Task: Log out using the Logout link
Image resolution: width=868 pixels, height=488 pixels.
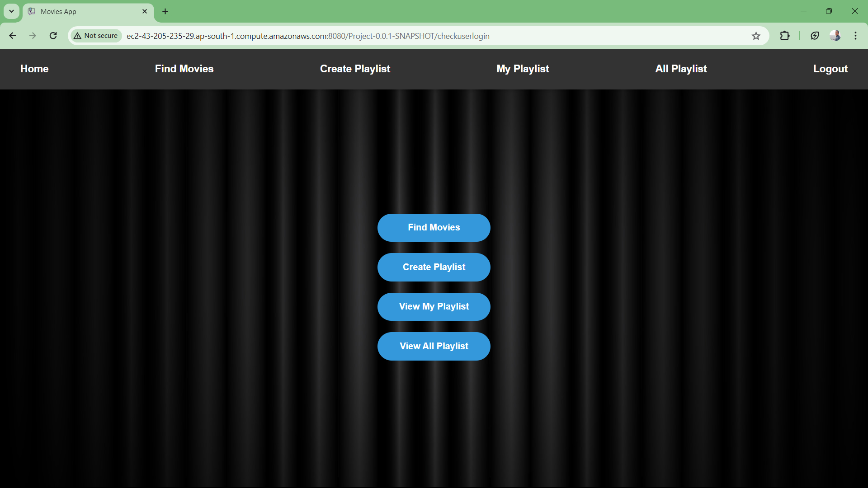Action: pyautogui.click(x=830, y=69)
